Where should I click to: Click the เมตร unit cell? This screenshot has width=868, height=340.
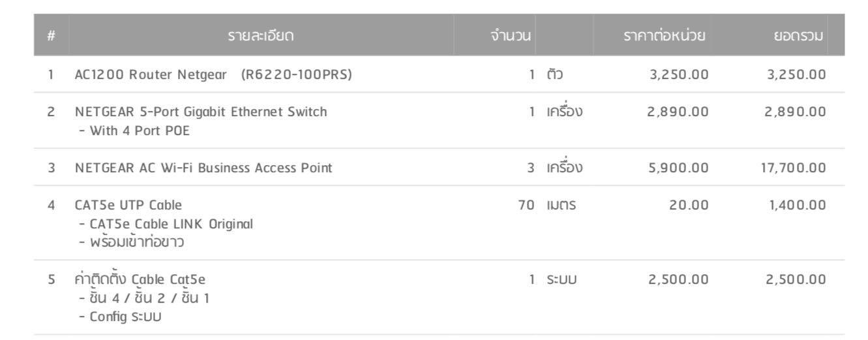(x=561, y=205)
